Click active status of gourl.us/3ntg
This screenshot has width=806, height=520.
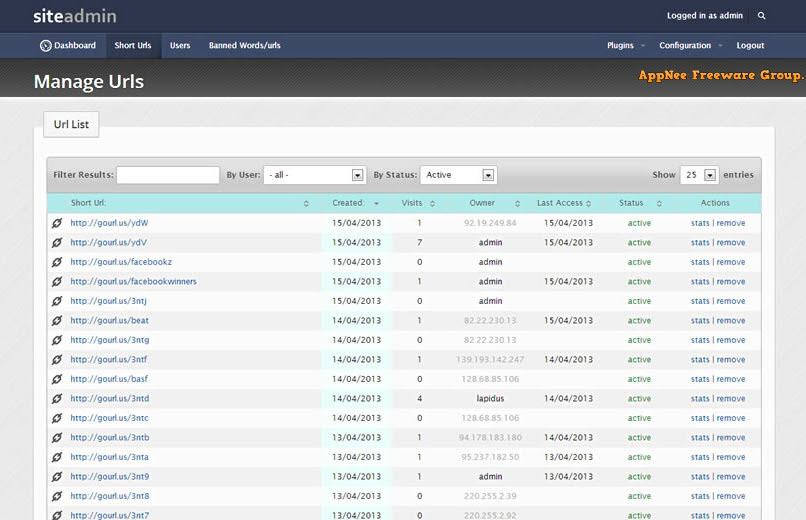pos(639,340)
